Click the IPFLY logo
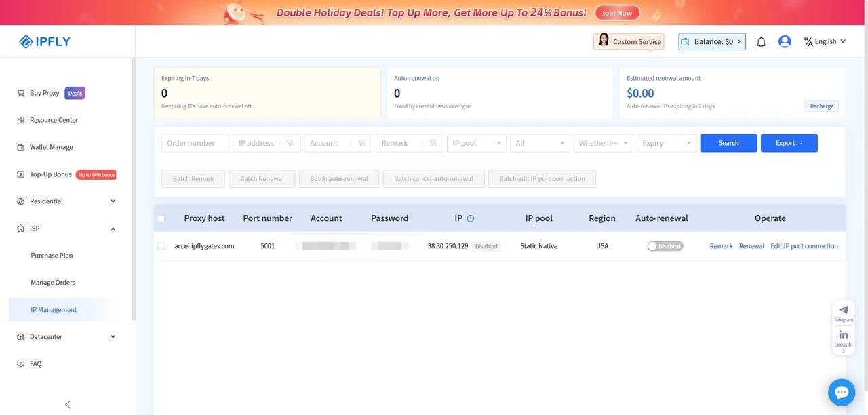 tap(45, 41)
